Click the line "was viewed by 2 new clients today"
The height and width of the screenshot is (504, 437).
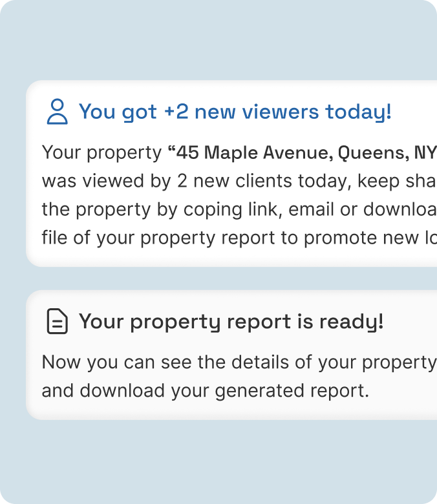(x=194, y=182)
